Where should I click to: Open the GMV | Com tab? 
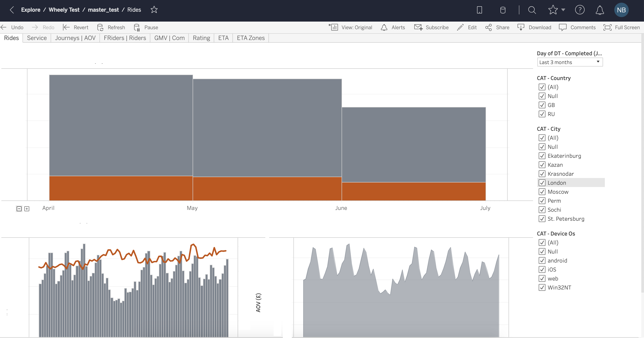pyautogui.click(x=169, y=38)
